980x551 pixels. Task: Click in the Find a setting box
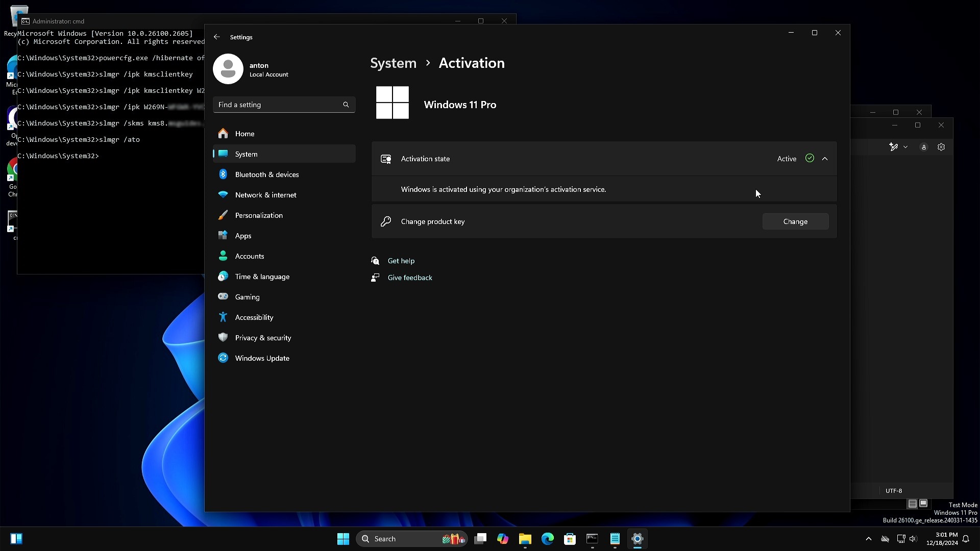(x=278, y=105)
